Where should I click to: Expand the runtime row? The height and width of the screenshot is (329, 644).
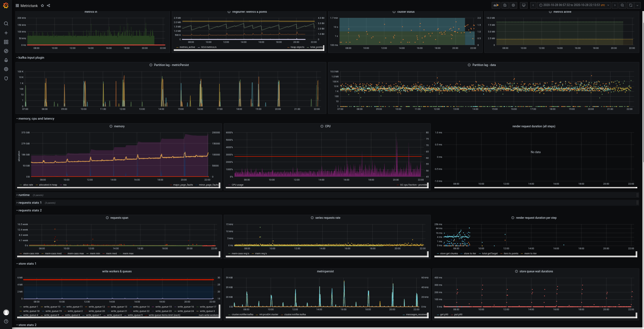pos(23,195)
